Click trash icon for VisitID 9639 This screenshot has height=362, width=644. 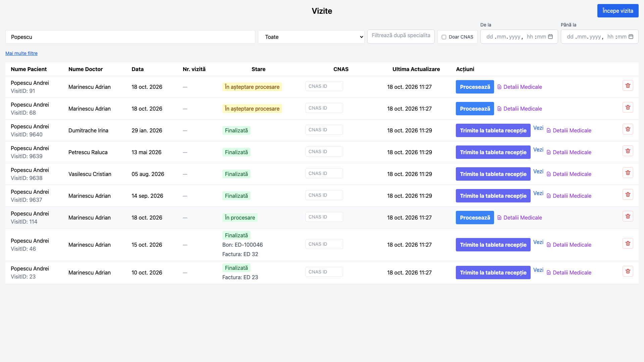tap(628, 151)
